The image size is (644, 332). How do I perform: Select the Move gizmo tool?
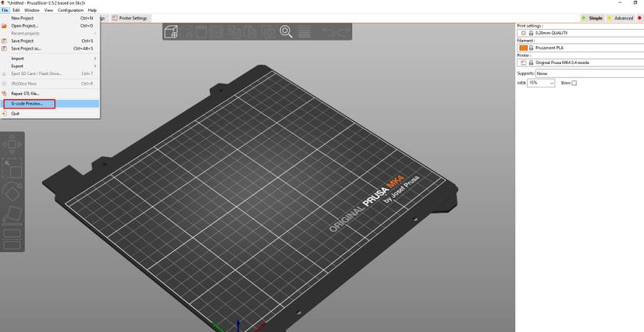coord(12,145)
